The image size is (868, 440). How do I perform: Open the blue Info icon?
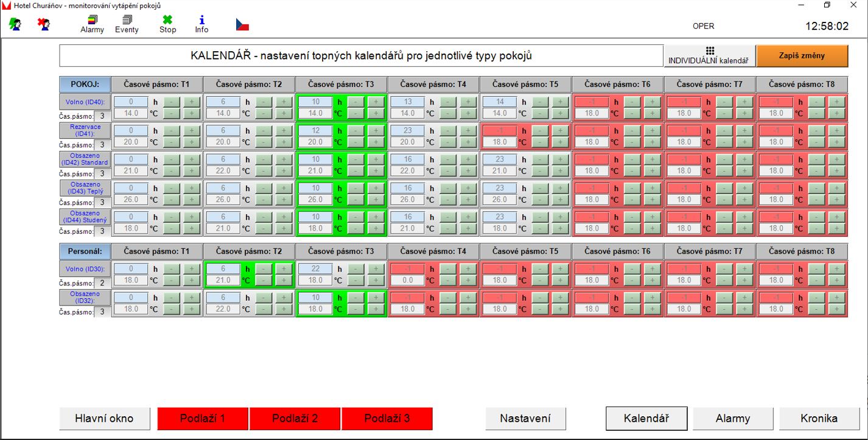point(201,24)
